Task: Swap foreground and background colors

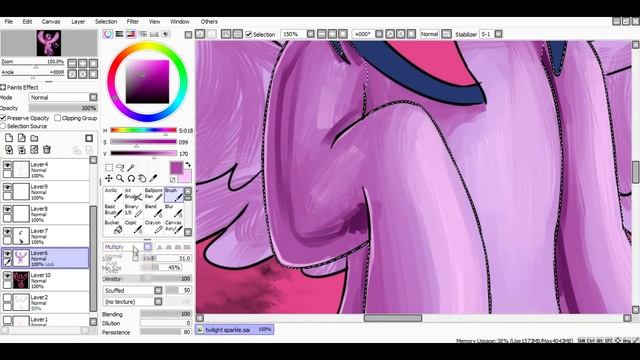Action: click(188, 164)
